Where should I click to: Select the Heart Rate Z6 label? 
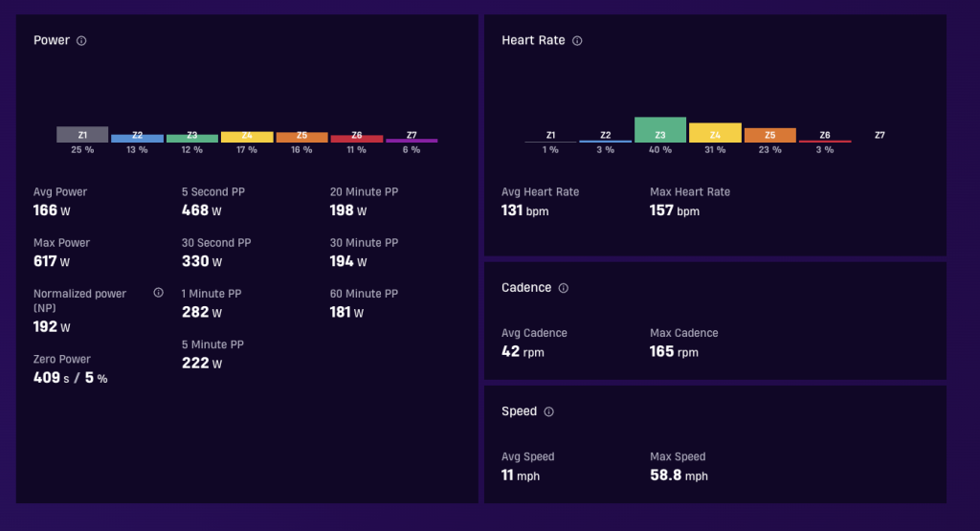(x=825, y=135)
